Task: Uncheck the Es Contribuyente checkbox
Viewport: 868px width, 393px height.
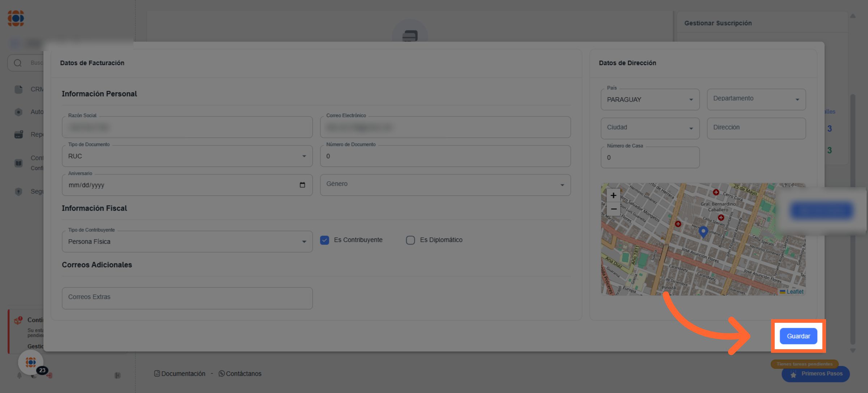Action: 324,240
